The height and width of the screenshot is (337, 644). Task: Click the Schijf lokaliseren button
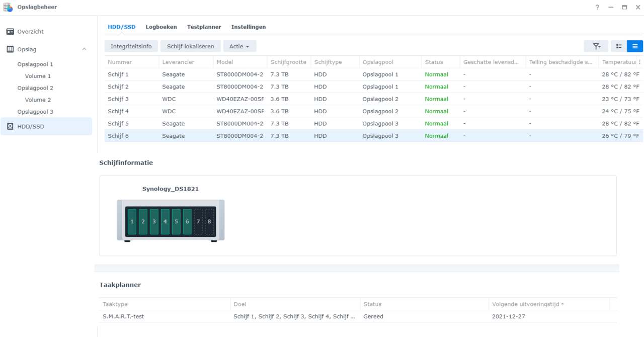click(190, 46)
